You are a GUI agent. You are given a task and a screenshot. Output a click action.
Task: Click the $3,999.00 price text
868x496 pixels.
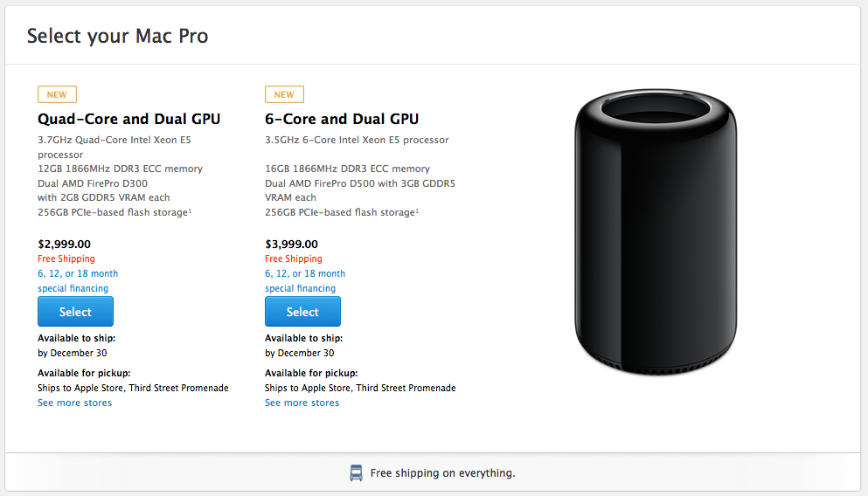[291, 245]
